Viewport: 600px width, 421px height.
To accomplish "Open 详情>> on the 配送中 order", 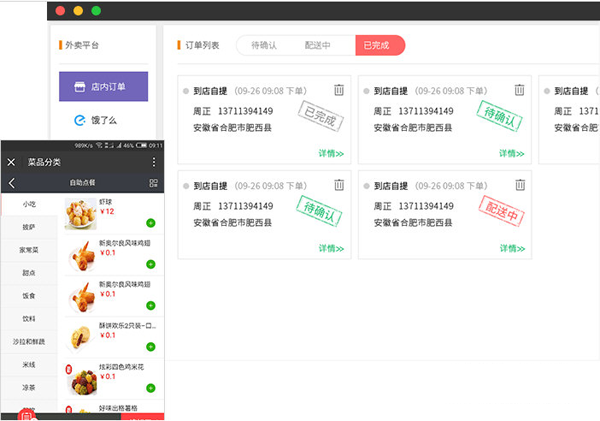I will tap(512, 248).
